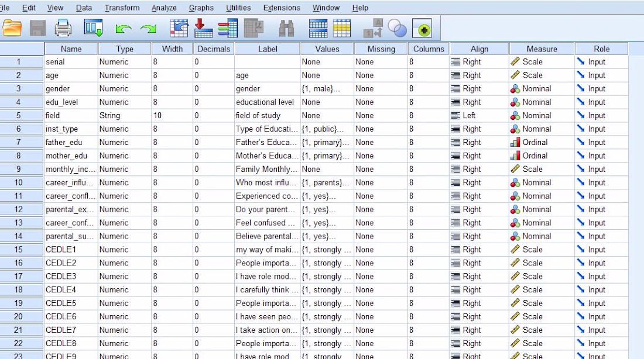Click the Insert Variable toolbar icon
This screenshot has height=359, width=644.
point(342,28)
